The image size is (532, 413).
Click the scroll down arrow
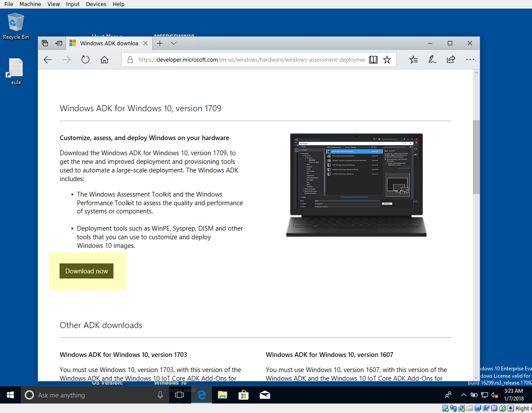point(476,377)
